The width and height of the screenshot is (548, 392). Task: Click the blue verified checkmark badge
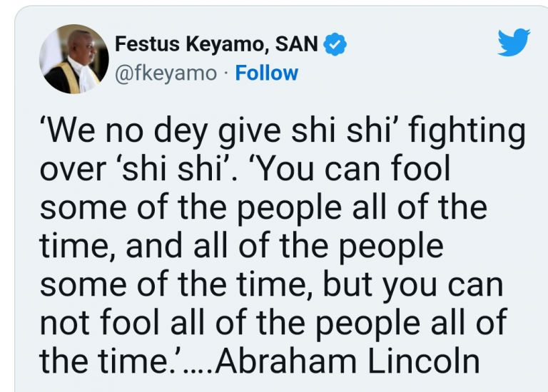pyautogui.click(x=336, y=45)
